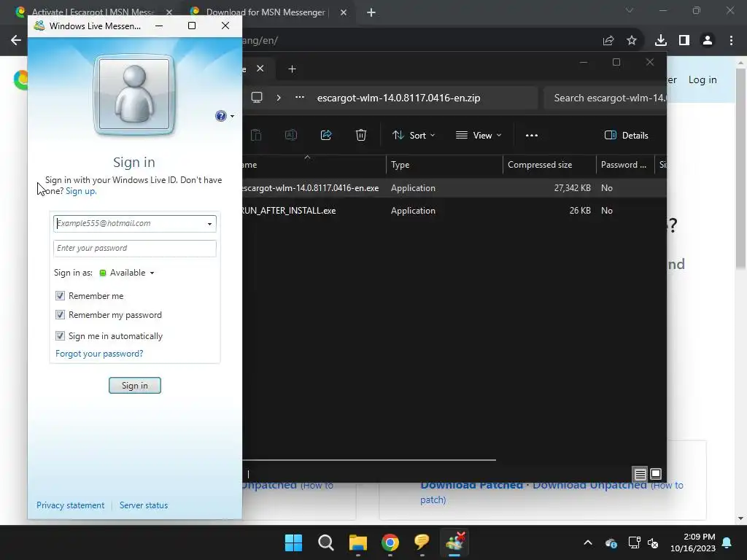Click the Share icon in Explorer toolbar
Image resolution: width=747 pixels, height=560 pixels.
pos(326,135)
